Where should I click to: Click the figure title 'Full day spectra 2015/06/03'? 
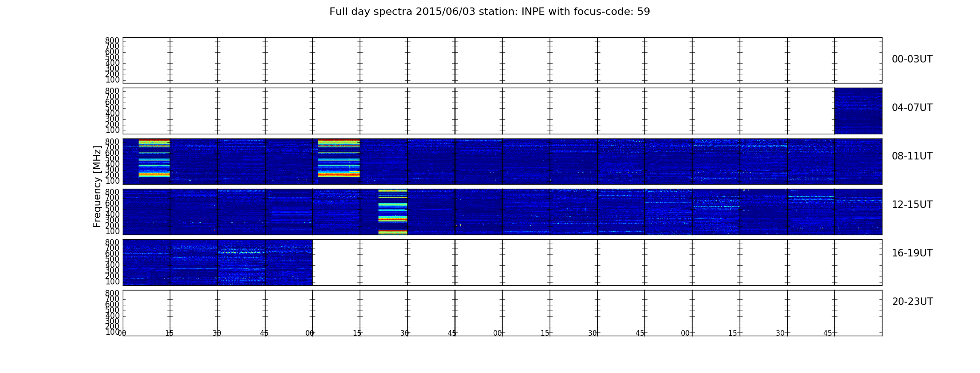(490, 12)
